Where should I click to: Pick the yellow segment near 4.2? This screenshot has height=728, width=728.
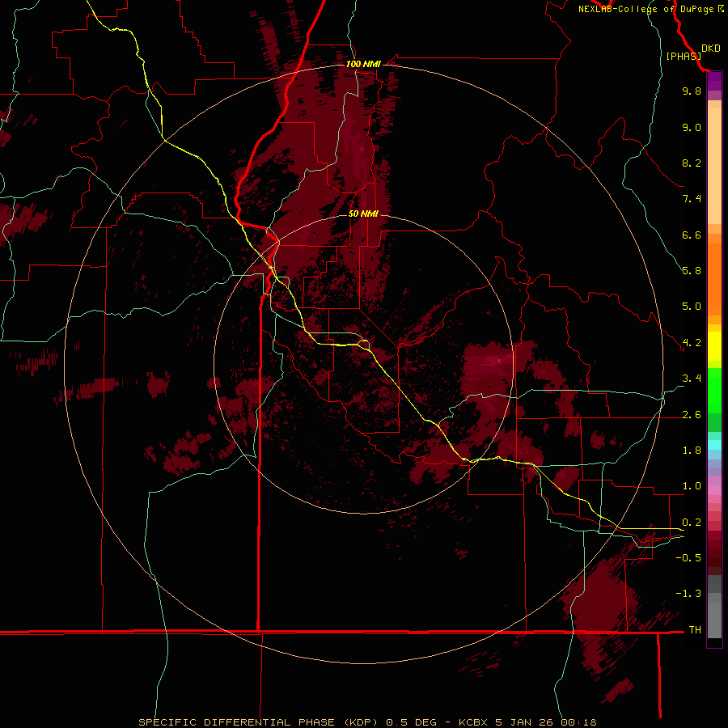coord(714,346)
